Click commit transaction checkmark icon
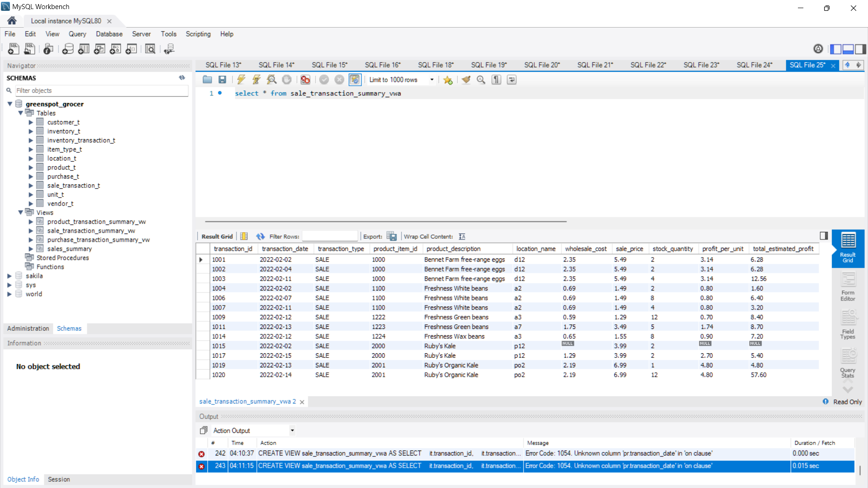This screenshot has height=488, width=868. click(324, 80)
